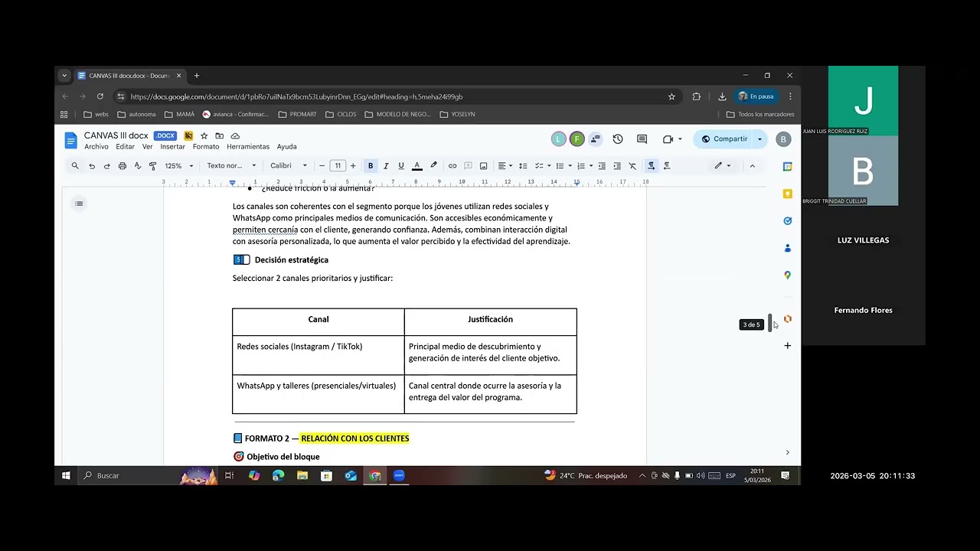Screen dimensions: 980x551
Task: Click the Compartir share button
Action: point(724,139)
